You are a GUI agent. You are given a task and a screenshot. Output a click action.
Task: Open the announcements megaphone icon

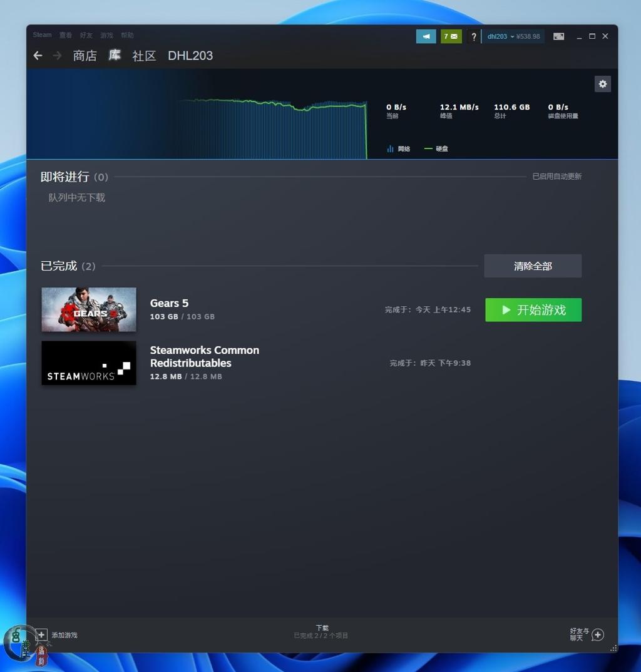[x=426, y=36]
